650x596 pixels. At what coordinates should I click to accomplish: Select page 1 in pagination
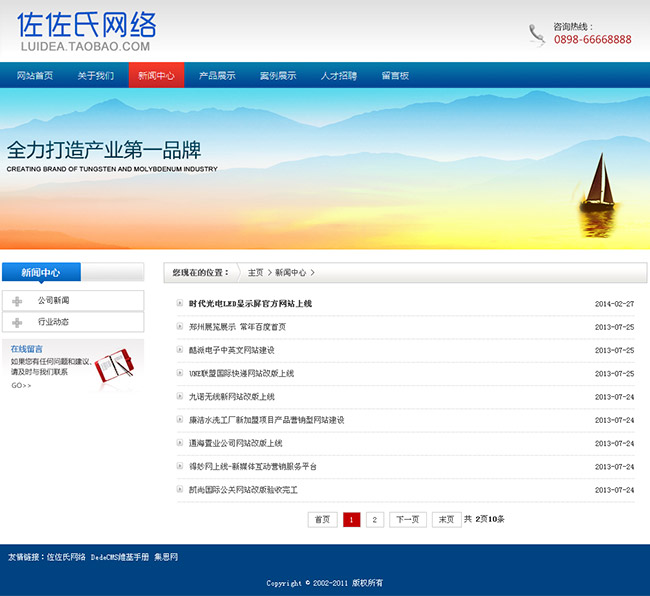tap(352, 519)
